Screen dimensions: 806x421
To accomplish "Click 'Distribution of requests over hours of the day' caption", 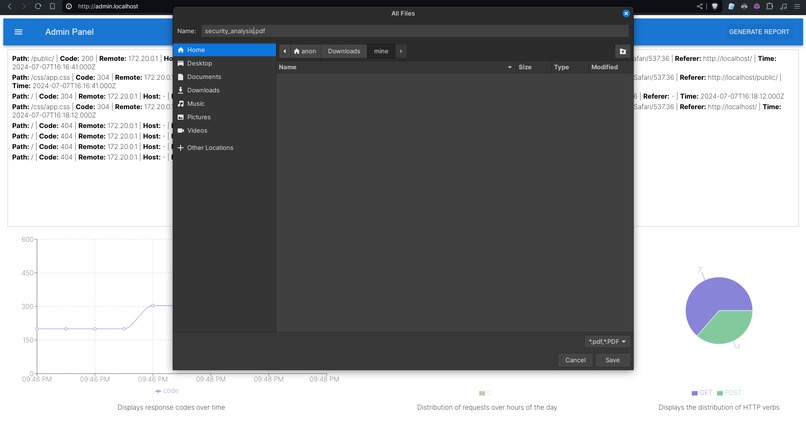I will (x=487, y=407).
